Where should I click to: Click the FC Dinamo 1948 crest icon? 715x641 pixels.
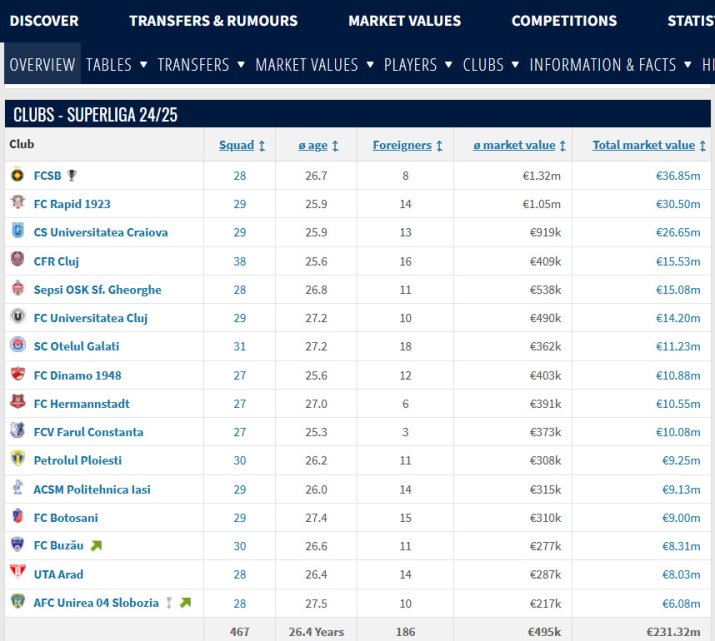[17, 373]
